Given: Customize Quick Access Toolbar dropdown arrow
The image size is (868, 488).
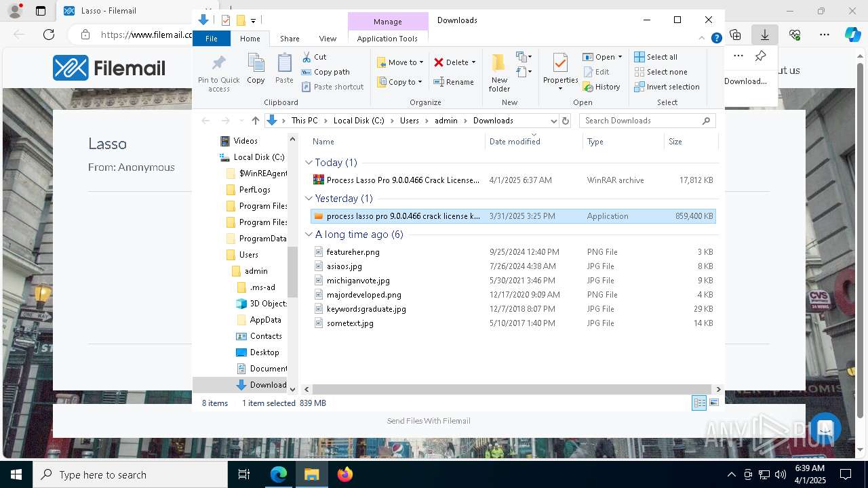Looking at the screenshot, I should [253, 21].
